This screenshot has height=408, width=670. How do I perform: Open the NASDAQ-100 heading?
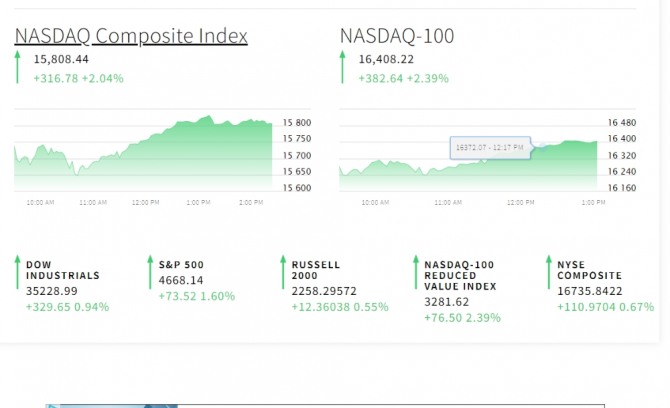tap(396, 36)
